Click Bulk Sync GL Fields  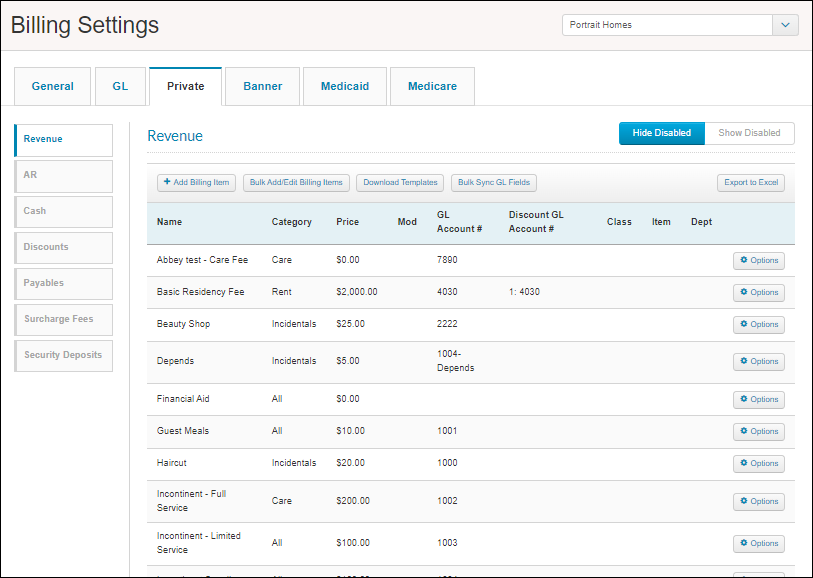(x=494, y=182)
